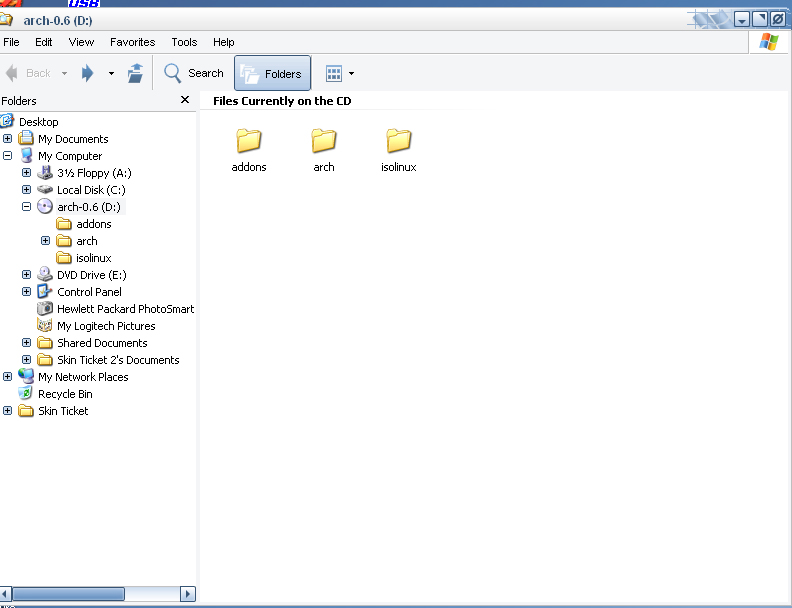Select My Network Places in tree

[83, 377]
